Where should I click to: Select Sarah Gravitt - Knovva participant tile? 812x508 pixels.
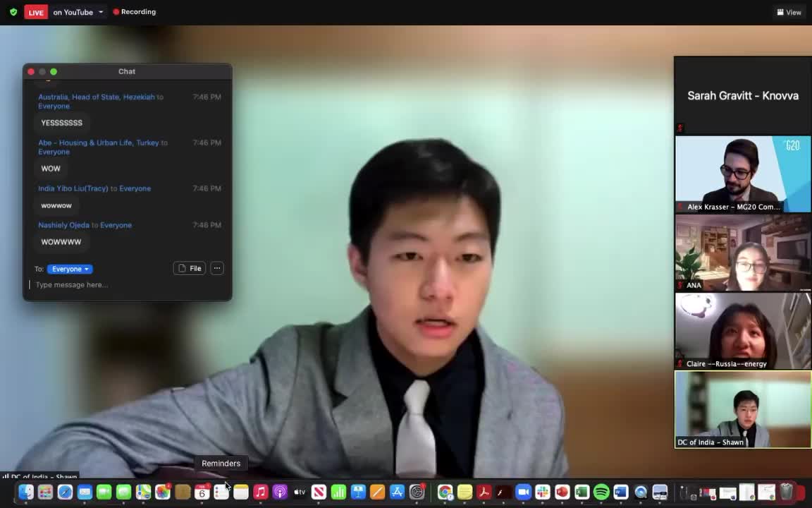click(743, 95)
